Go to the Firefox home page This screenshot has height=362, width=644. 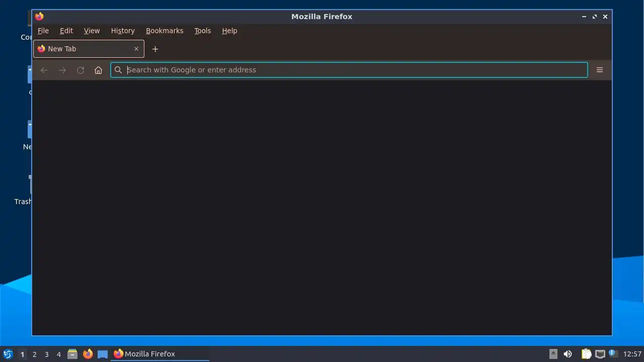99,70
